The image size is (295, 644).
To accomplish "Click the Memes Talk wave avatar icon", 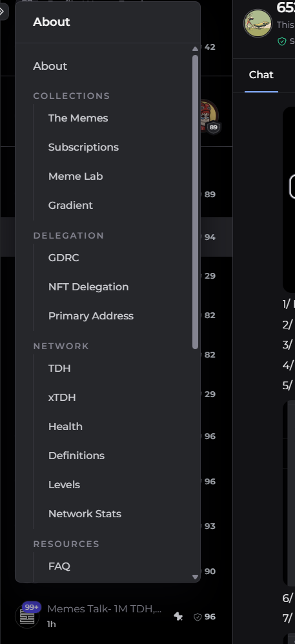I will pyautogui.click(x=27, y=617).
